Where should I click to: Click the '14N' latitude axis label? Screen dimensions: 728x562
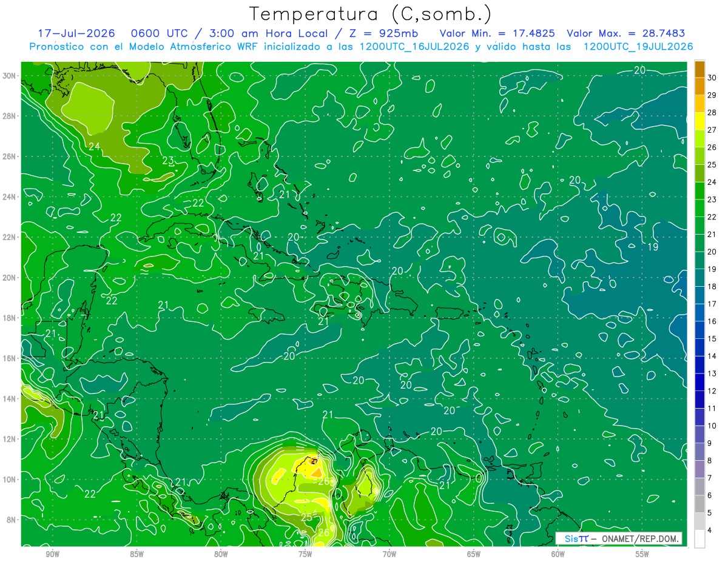(x=9, y=398)
